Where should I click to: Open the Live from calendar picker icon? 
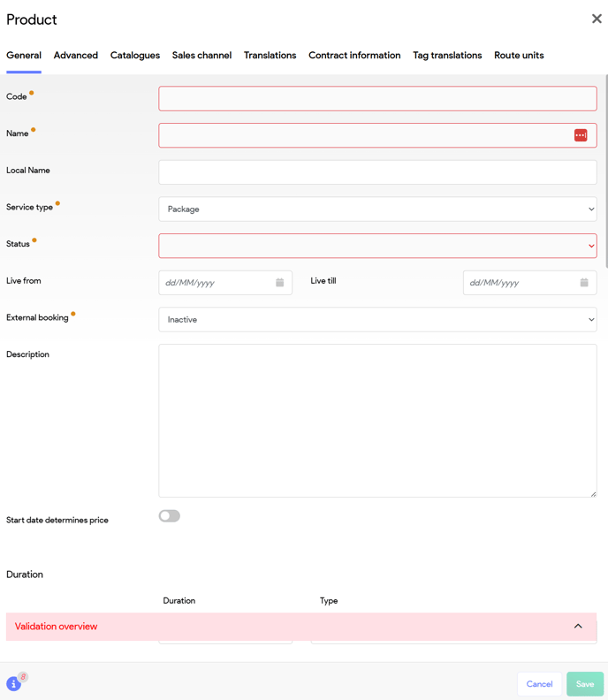pyautogui.click(x=279, y=283)
